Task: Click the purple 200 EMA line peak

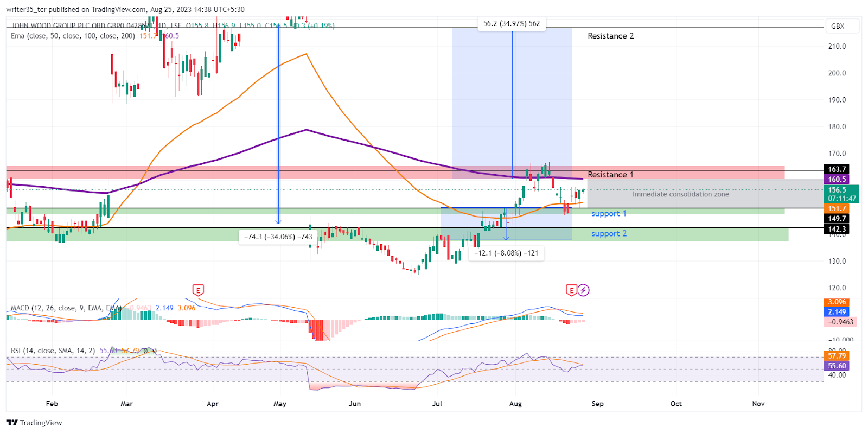Action: click(x=307, y=130)
